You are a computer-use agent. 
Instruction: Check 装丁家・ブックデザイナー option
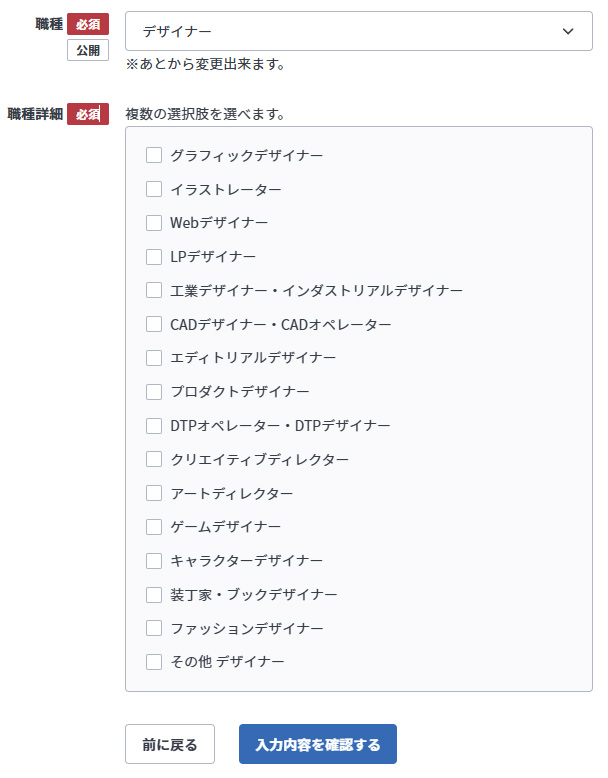(154, 595)
